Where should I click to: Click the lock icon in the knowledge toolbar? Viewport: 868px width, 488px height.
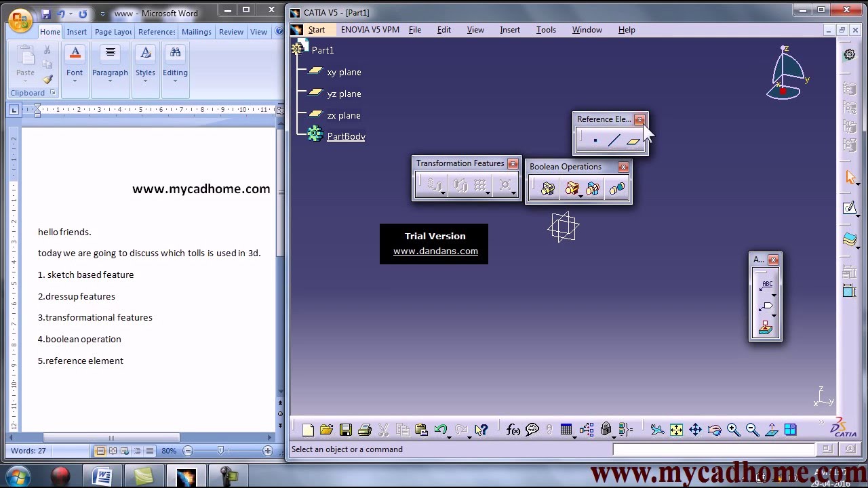tap(606, 430)
